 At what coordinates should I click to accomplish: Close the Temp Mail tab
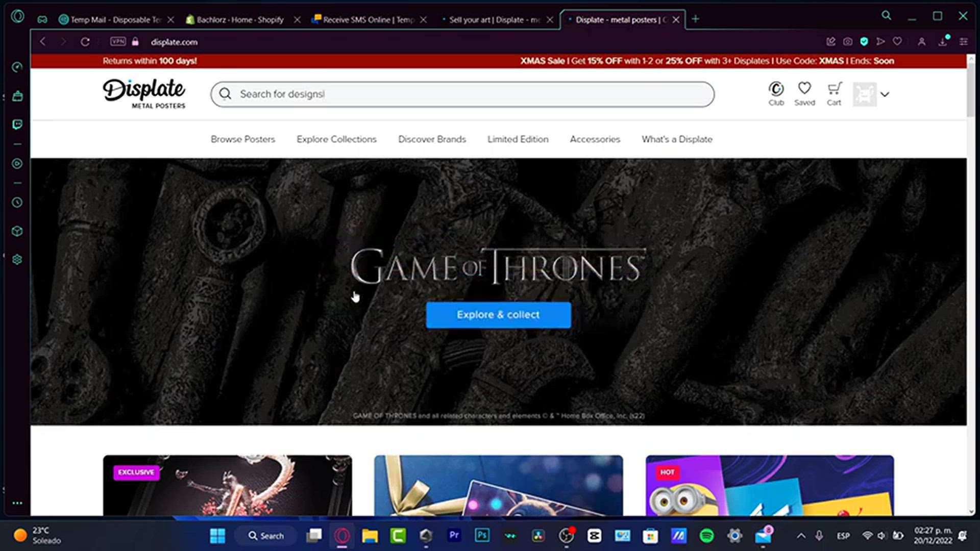pos(170,20)
